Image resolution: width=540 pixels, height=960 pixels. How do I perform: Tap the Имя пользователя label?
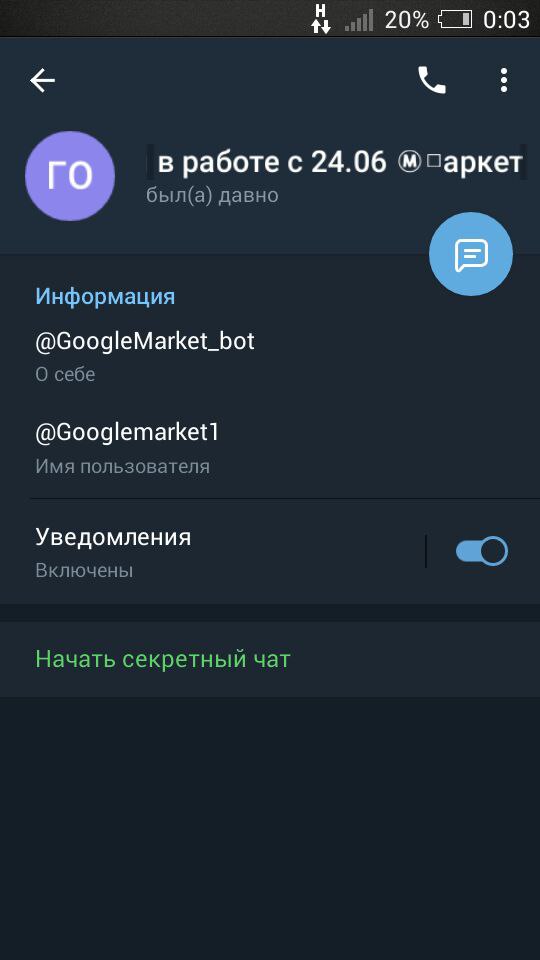pos(122,467)
